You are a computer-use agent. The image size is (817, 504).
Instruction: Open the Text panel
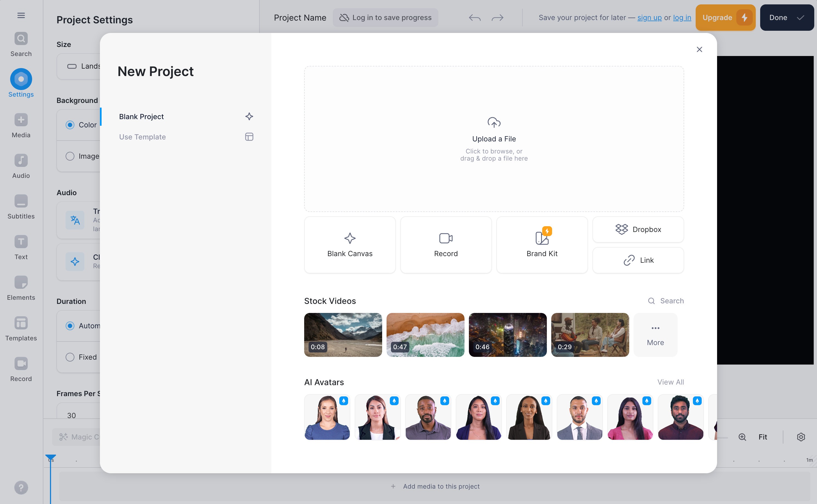[x=21, y=247]
